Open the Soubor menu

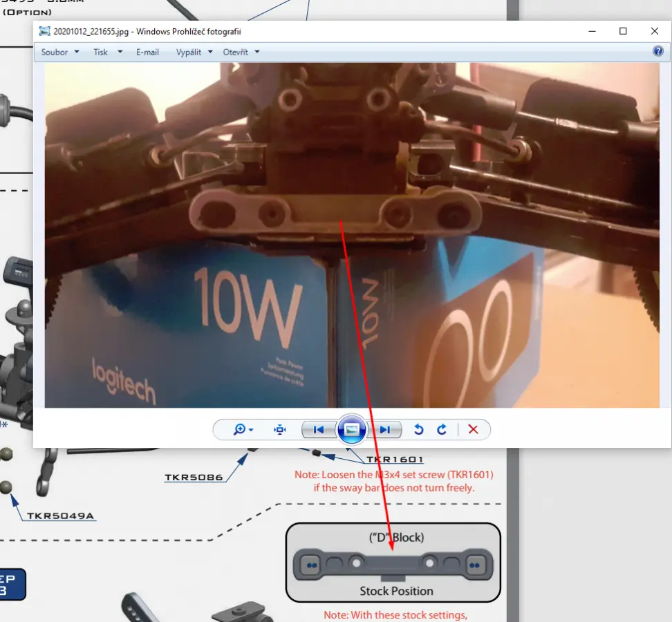click(x=55, y=53)
